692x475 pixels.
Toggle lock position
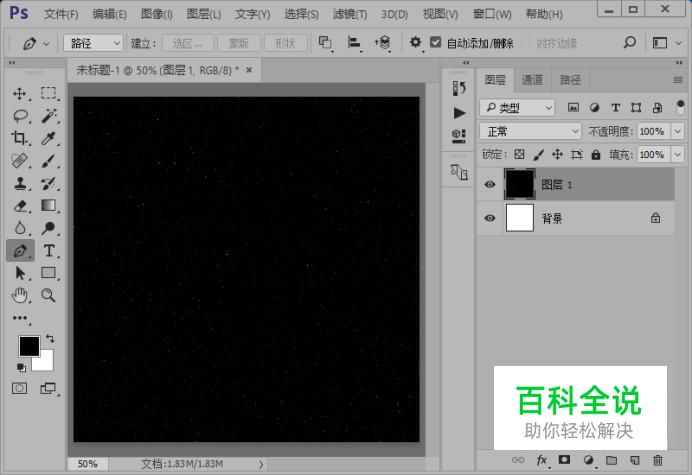tap(557, 155)
